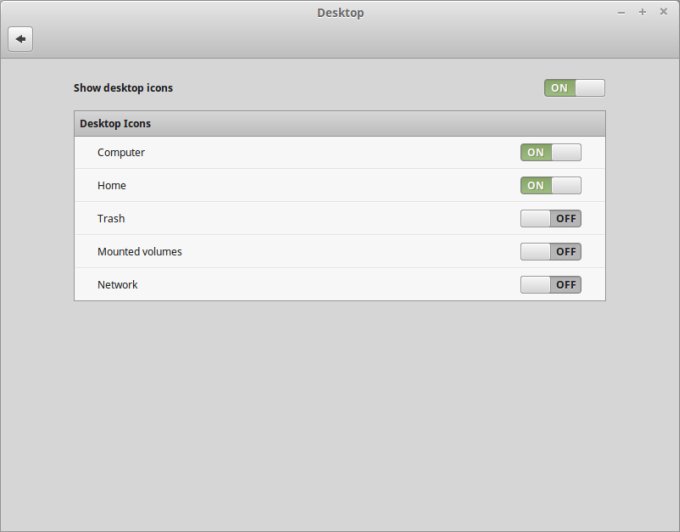The image size is (680, 532).
Task: Click the Desktop window title text
Action: click(x=340, y=13)
